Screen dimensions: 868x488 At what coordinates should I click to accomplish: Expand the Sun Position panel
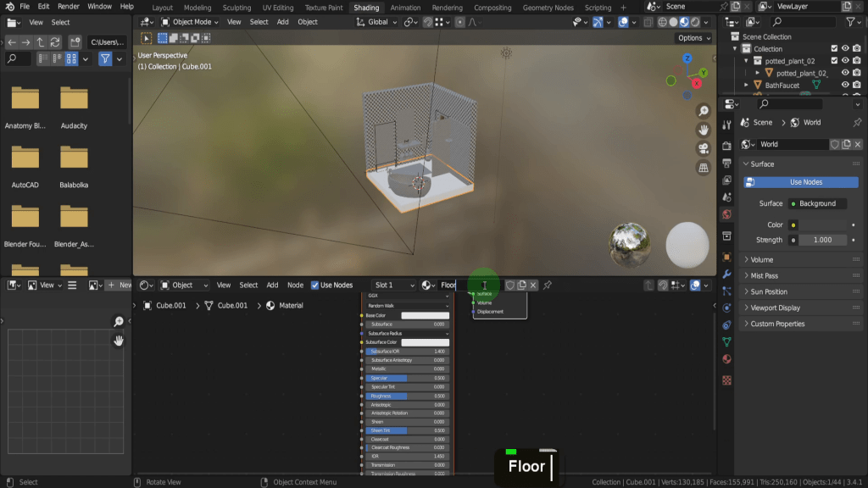(x=769, y=292)
